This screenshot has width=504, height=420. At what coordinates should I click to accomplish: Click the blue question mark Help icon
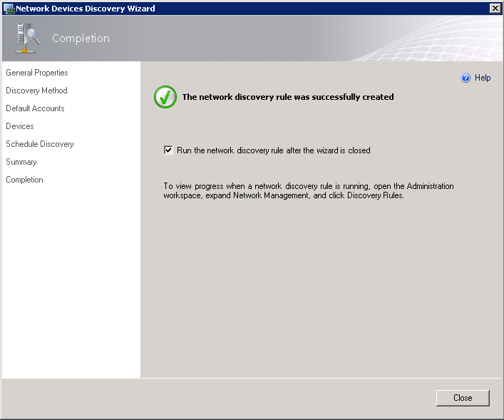pyautogui.click(x=466, y=78)
